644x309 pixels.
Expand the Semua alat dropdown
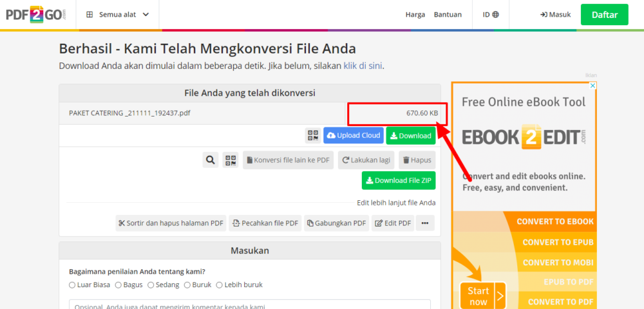pos(117,14)
